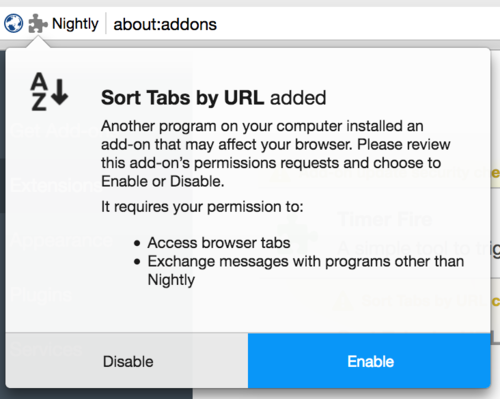The image size is (500, 399).
Task: Click the Enable button
Action: coord(369,361)
